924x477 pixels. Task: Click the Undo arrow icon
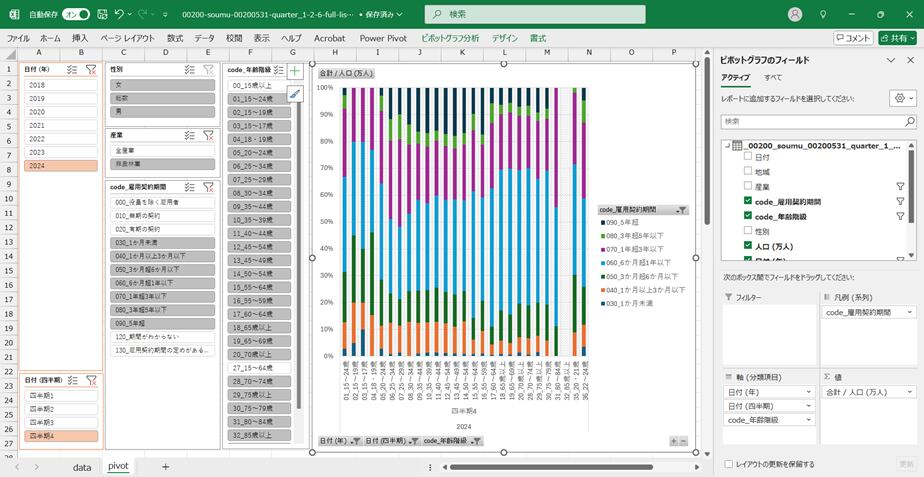click(121, 14)
